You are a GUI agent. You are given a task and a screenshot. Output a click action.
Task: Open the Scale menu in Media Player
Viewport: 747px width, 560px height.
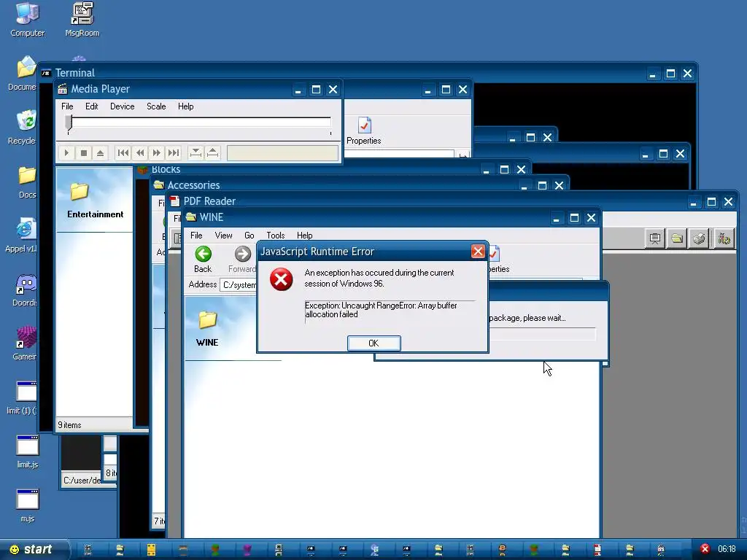(x=156, y=106)
